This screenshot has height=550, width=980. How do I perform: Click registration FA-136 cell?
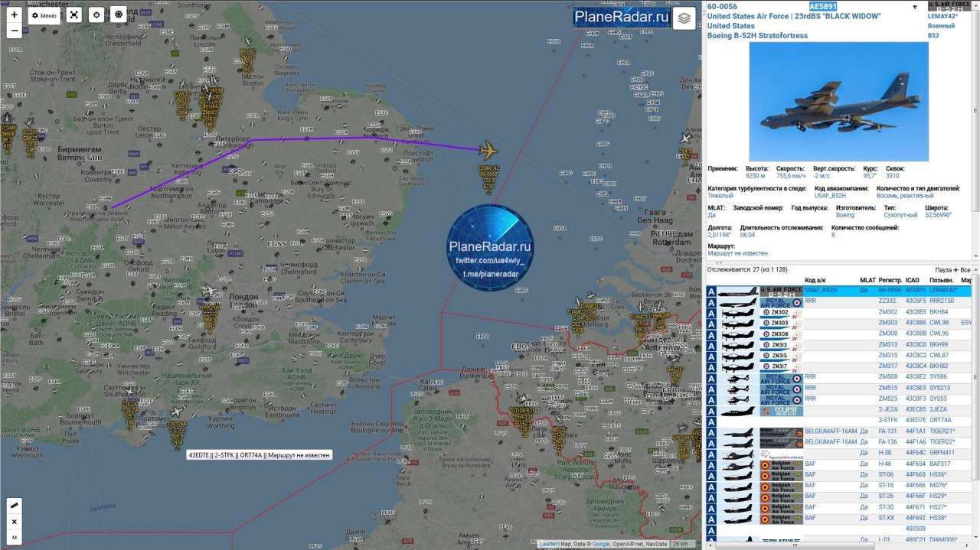887,442
